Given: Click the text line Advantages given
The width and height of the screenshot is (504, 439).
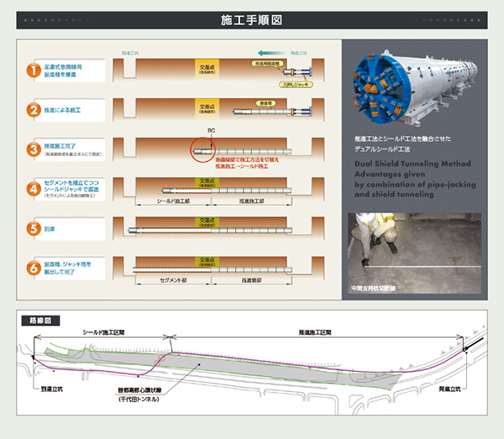Looking at the screenshot, I should point(390,174).
